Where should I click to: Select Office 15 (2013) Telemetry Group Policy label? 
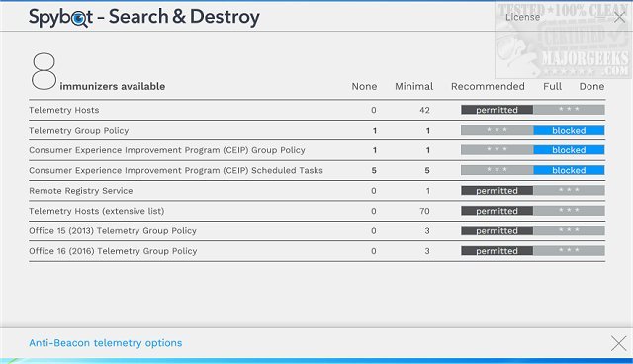(113, 230)
